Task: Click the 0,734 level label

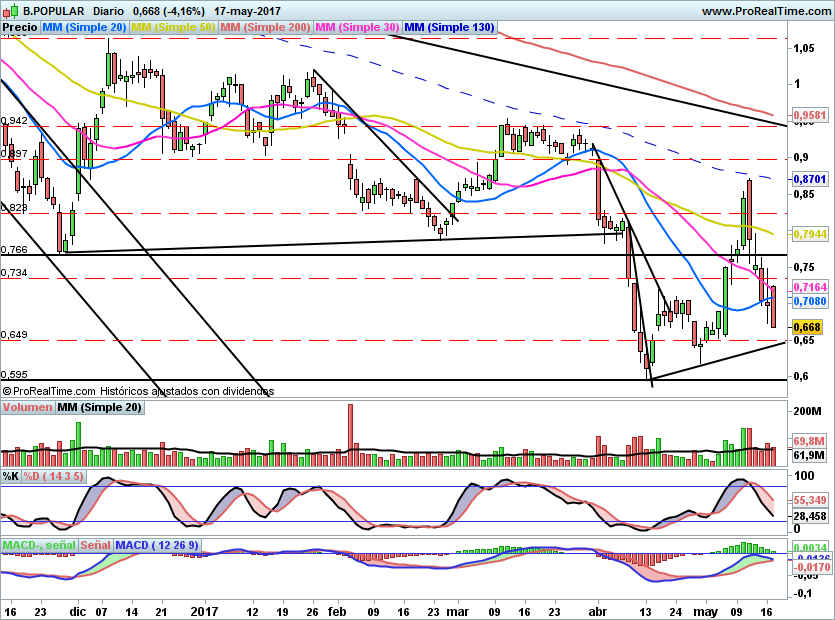Action: coord(14,273)
